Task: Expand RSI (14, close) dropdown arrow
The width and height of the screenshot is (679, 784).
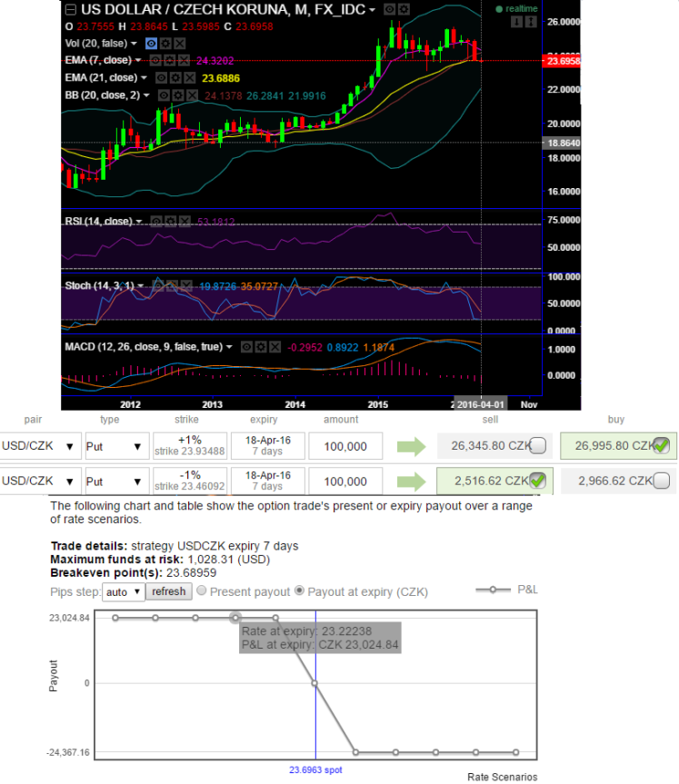Action: point(139,222)
